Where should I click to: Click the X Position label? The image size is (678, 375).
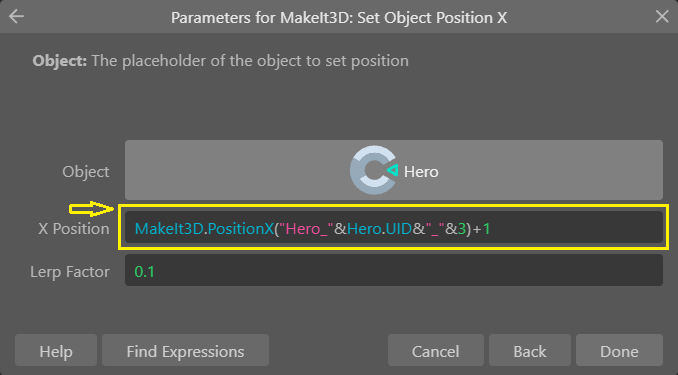[74, 229]
